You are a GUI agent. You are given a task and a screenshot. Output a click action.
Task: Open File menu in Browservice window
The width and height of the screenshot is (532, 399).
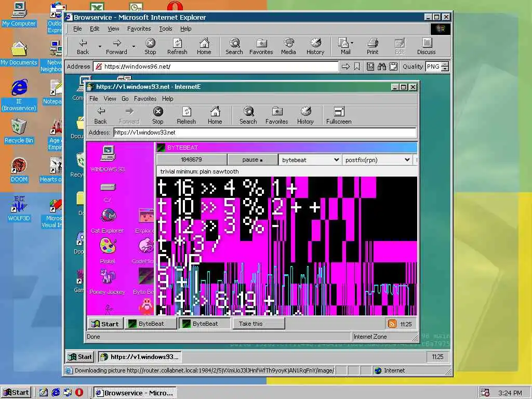coord(77,29)
